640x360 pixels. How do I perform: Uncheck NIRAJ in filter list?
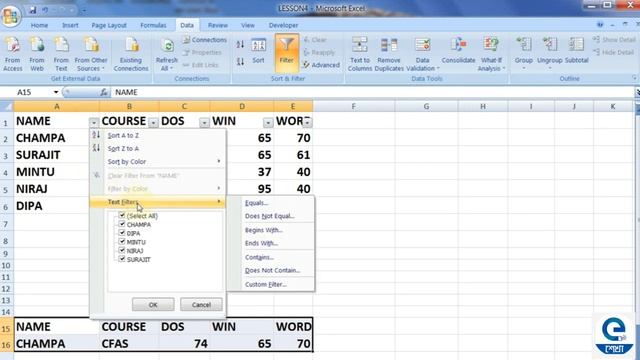click(x=122, y=250)
